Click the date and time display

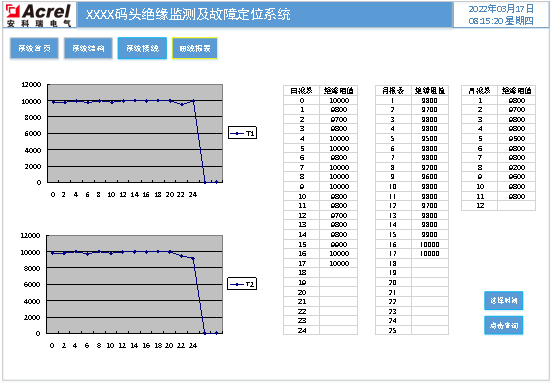501,15
